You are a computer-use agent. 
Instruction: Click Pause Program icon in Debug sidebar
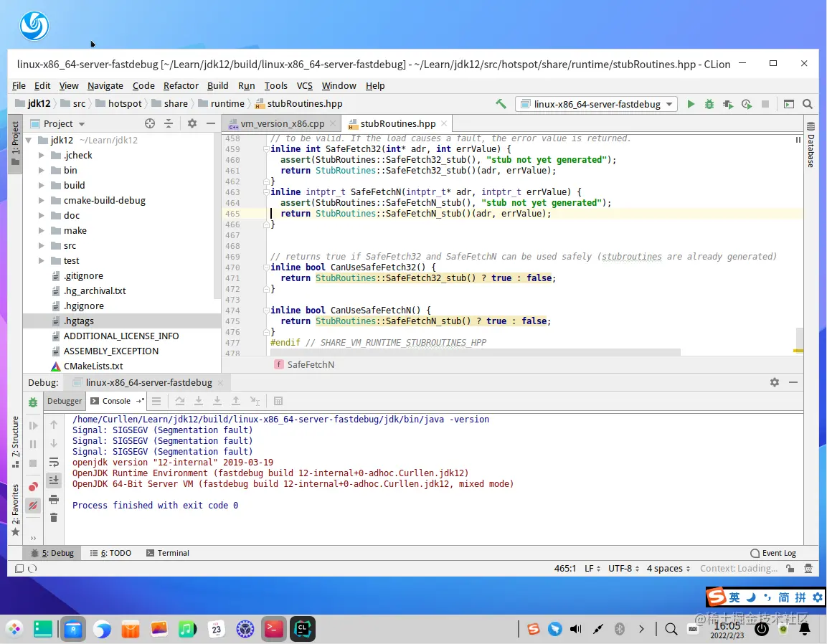tap(33, 444)
